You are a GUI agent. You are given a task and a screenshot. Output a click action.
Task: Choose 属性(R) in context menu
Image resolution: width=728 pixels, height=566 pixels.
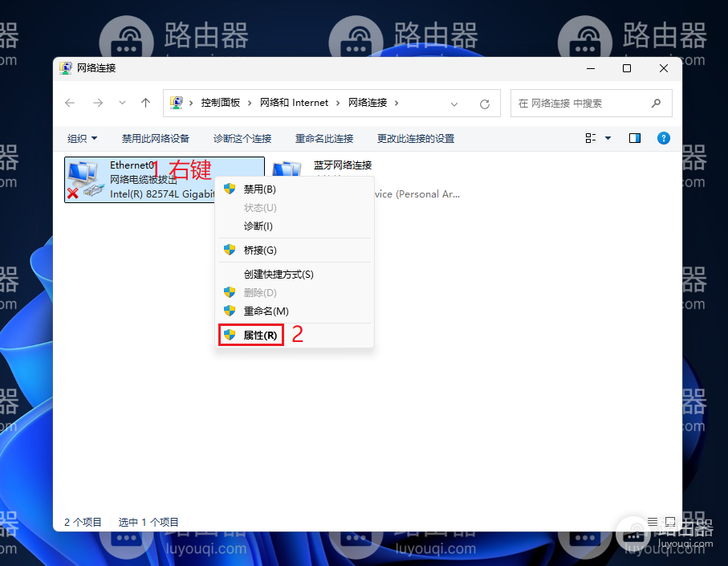click(295, 336)
